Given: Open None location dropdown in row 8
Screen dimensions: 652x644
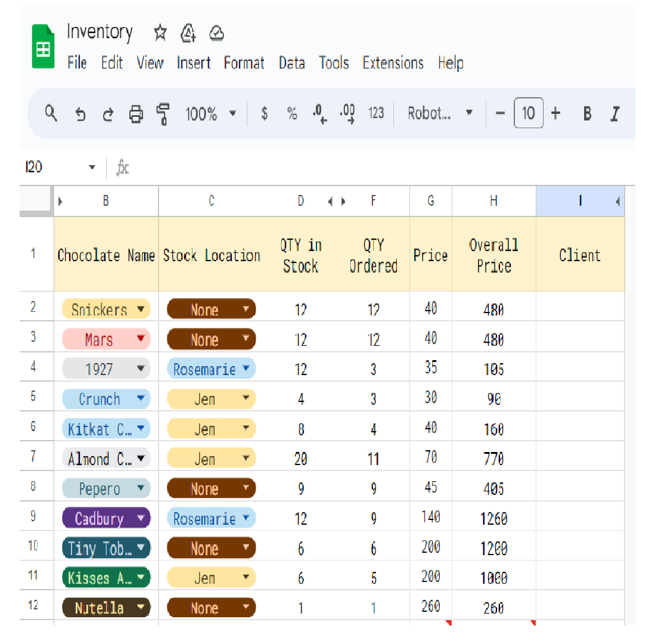Looking at the screenshot, I should pyautogui.click(x=246, y=488).
